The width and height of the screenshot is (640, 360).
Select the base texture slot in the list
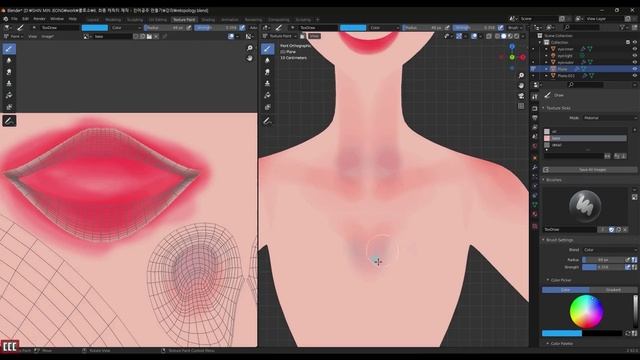click(x=585, y=138)
